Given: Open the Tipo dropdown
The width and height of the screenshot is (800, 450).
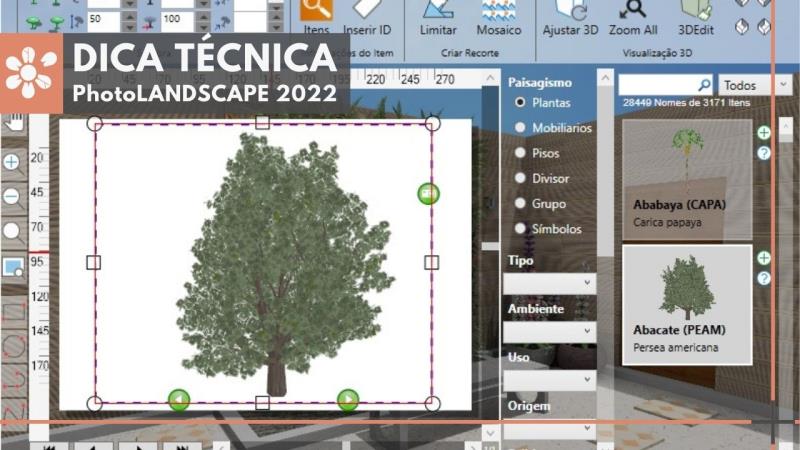Looking at the screenshot, I should click(x=549, y=284).
